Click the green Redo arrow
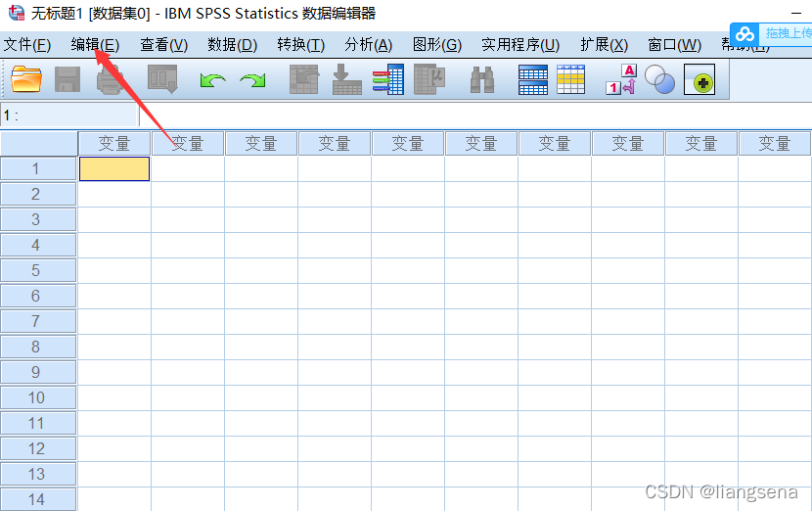 click(x=252, y=80)
